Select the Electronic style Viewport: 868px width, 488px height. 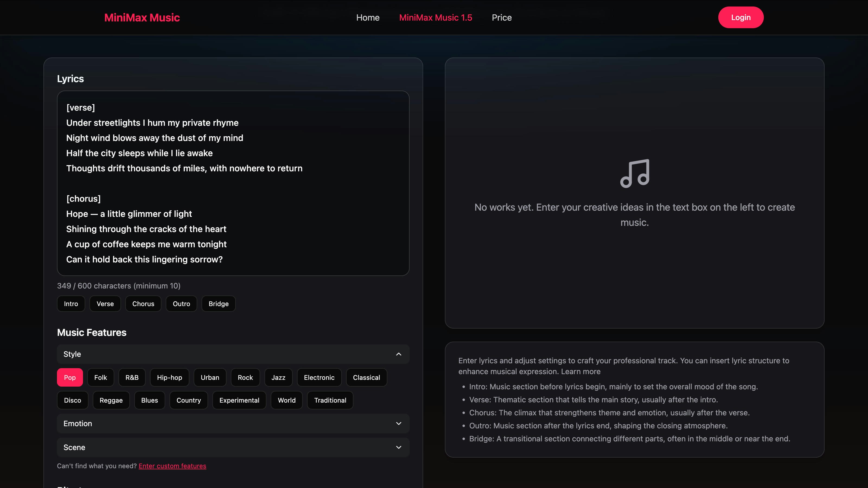319,377
